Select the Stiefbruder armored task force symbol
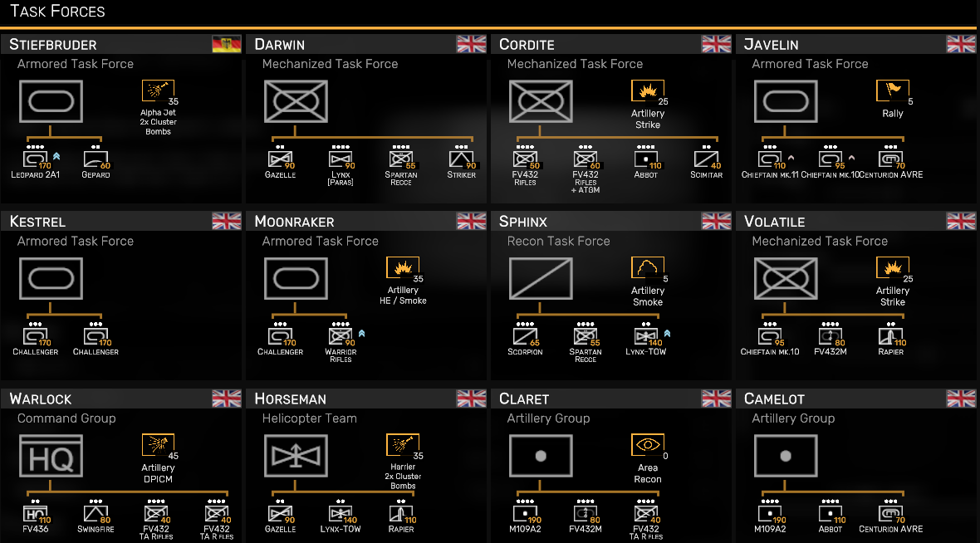The image size is (980, 543). tap(51, 101)
